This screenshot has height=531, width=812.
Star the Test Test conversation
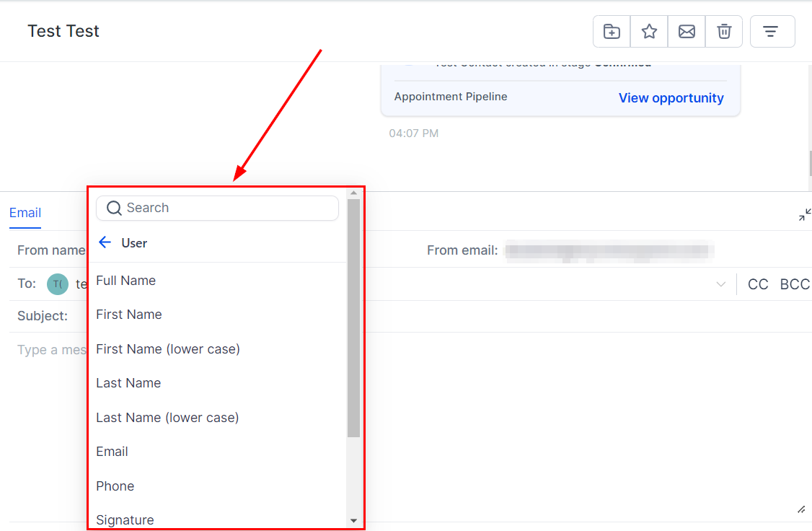pos(649,32)
